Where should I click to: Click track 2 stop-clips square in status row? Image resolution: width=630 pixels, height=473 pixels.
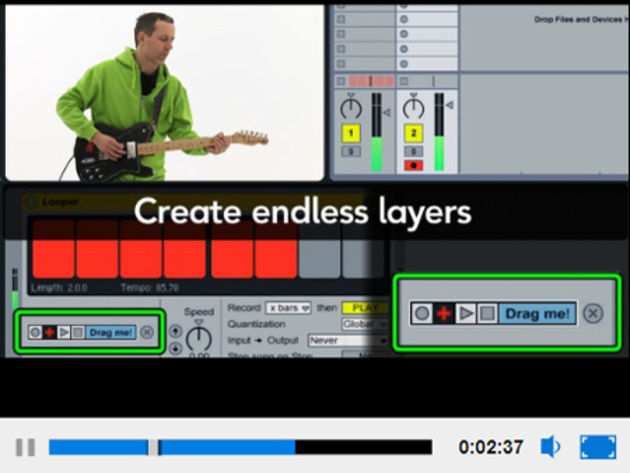click(x=404, y=81)
